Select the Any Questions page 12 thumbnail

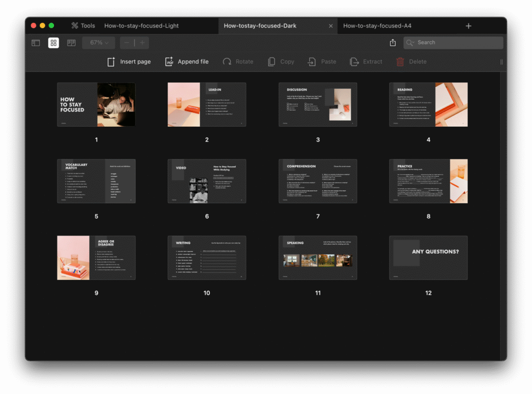click(428, 258)
